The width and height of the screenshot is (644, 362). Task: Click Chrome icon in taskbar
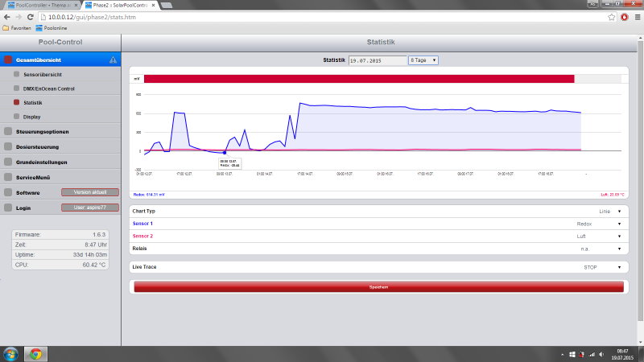35,354
